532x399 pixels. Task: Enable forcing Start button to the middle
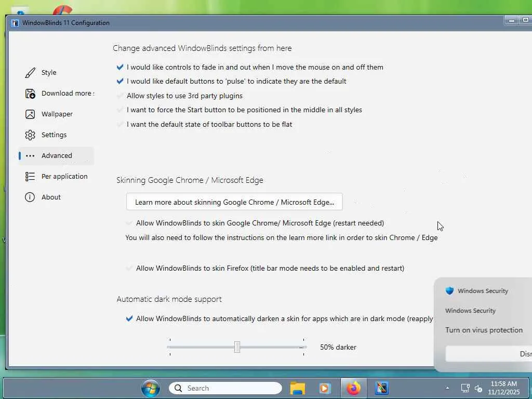120,110
